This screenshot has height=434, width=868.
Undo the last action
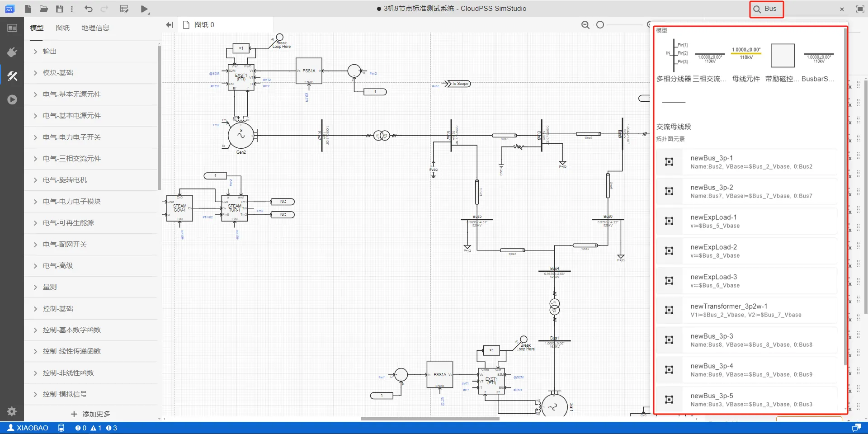click(89, 9)
